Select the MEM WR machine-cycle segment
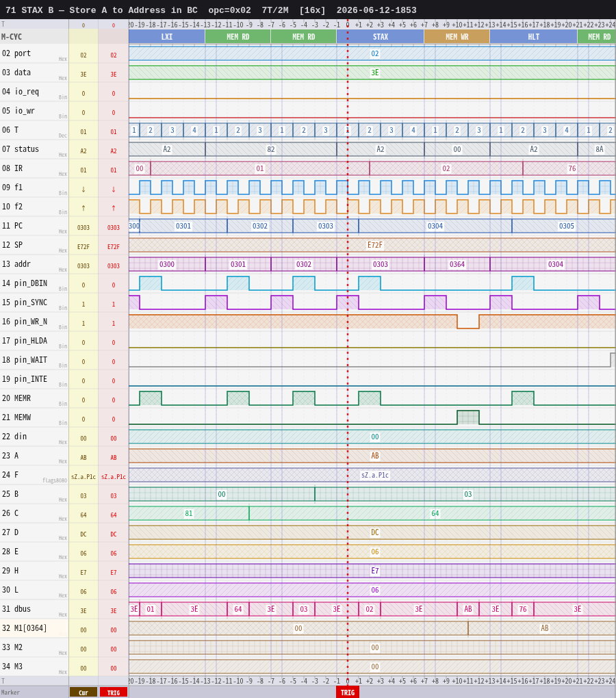Screen dimensions: 616x698 coord(457,37)
